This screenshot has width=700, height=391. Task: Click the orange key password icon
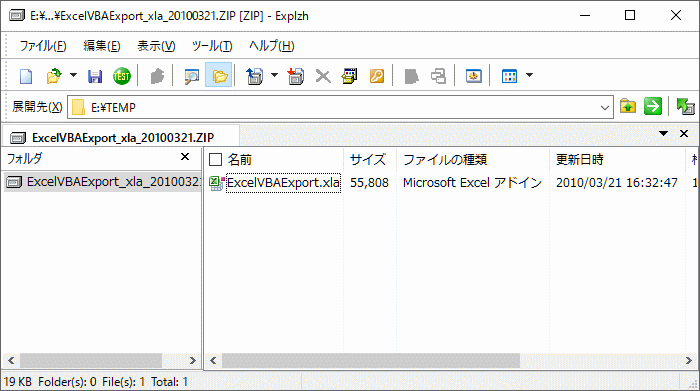click(x=377, y=76)
